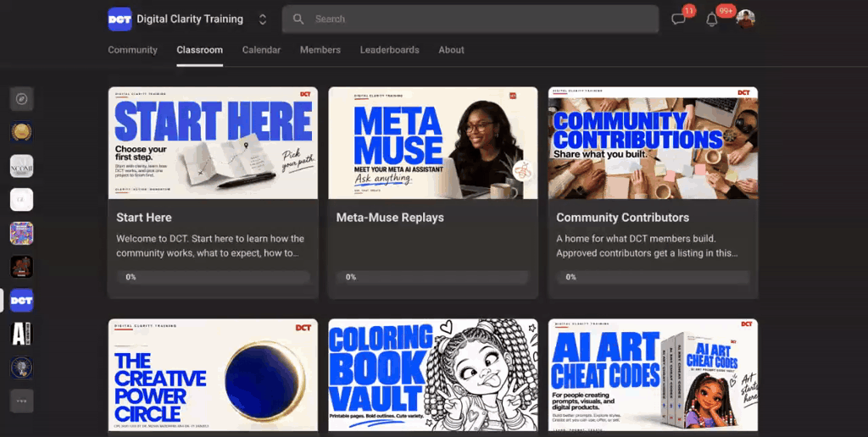Viewport: 868px width, 437px height.
Task: Open the discover compass icon in sidebar
Action: pos(21,99)
